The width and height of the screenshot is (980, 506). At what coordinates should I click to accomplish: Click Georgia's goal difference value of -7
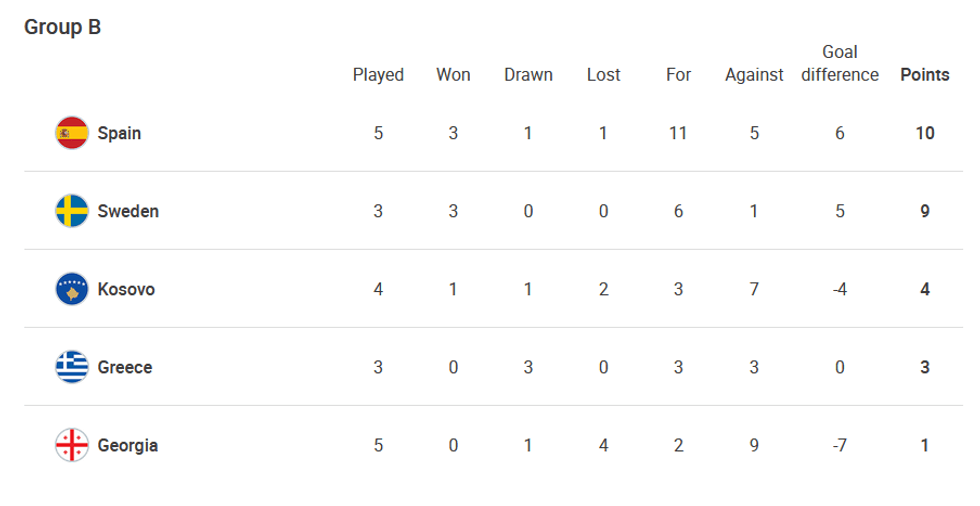[x=840, y=445]
